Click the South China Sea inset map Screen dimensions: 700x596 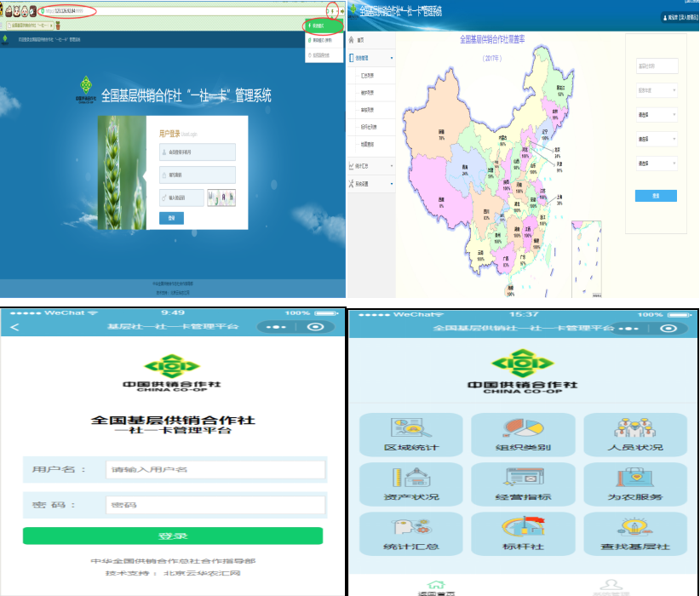(587, 259)
